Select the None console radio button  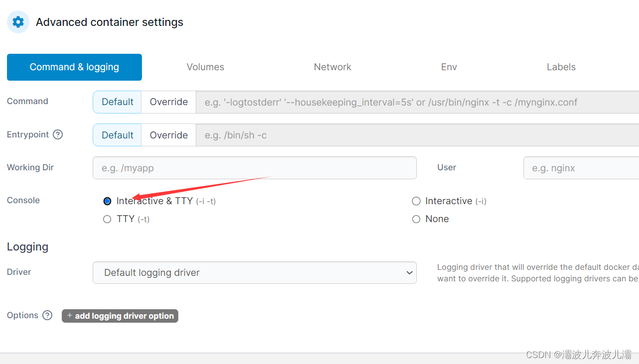coord(416,219)
